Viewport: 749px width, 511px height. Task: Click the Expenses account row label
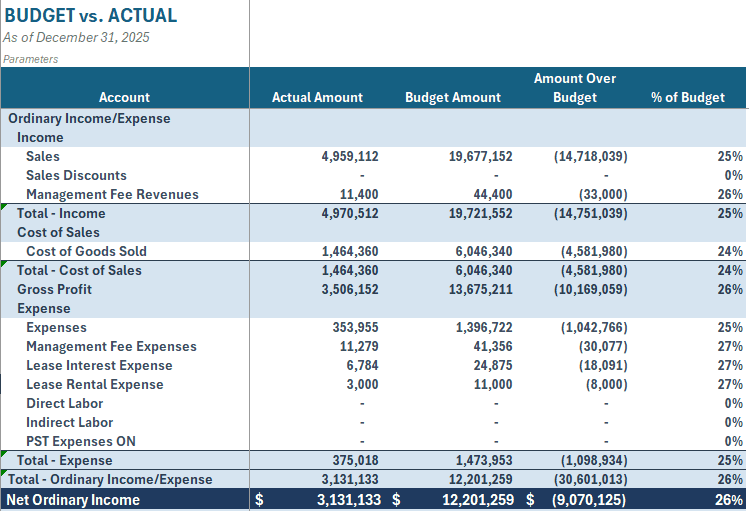click(56, 328)
